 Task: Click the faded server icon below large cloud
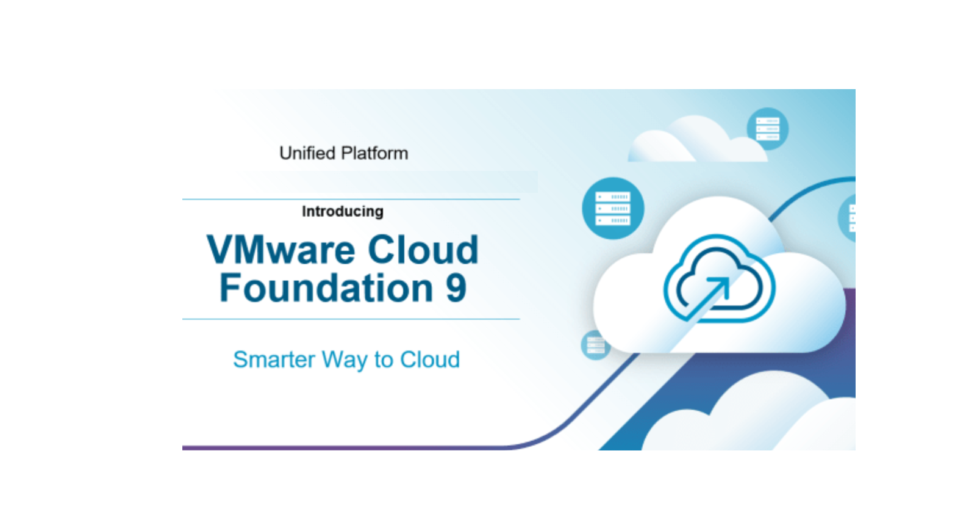[x=595, y=345]
